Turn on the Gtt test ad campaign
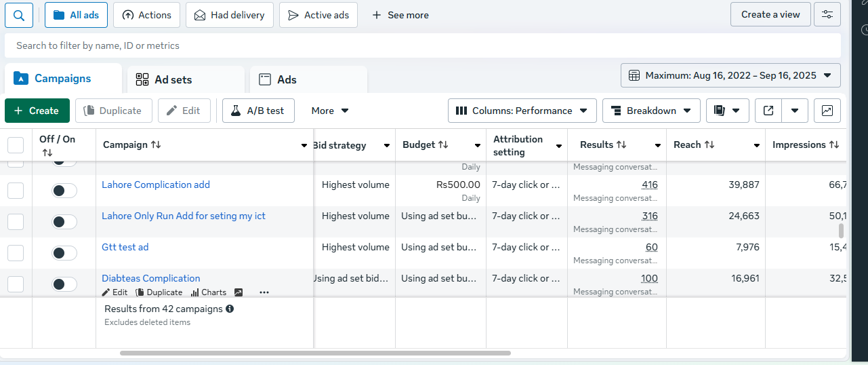 64,253
